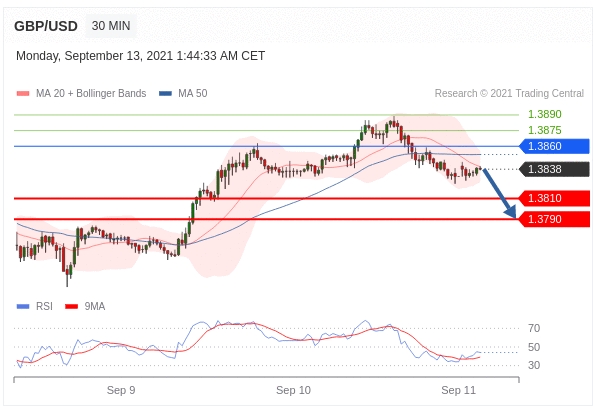Click the 9MA red legend swatch
The width and height of the screenshot is (593, 409).
coord(71,306)
